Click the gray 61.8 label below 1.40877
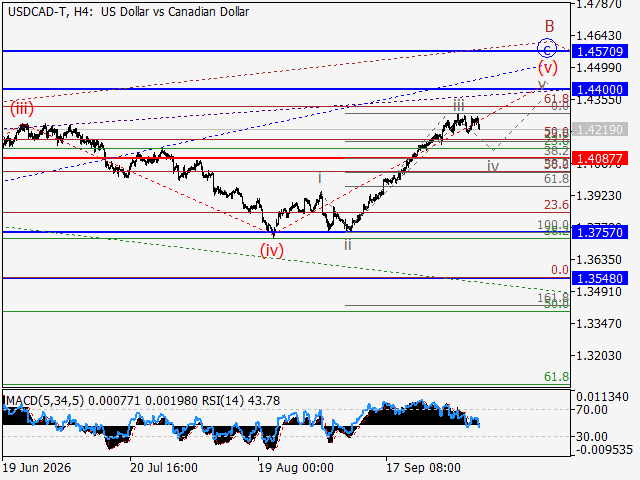 [x=556, y=179]
